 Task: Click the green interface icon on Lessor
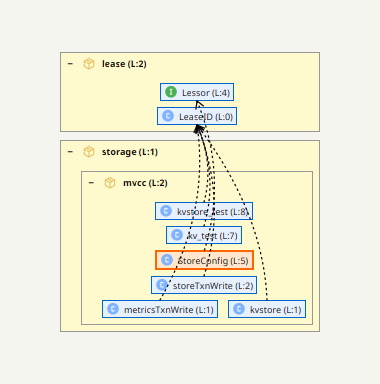coord(171,92)
